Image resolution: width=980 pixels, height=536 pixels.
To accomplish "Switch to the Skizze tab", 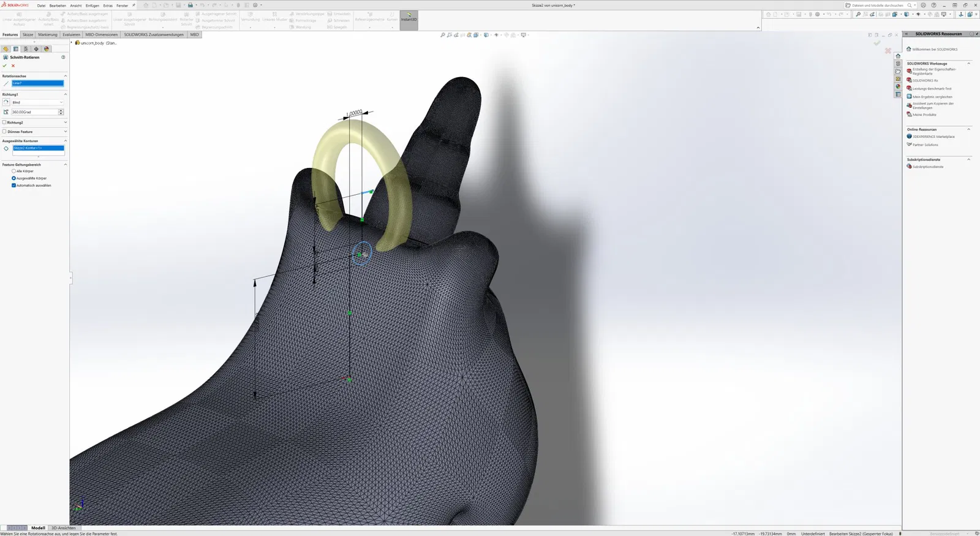I will tap(28, 35).
